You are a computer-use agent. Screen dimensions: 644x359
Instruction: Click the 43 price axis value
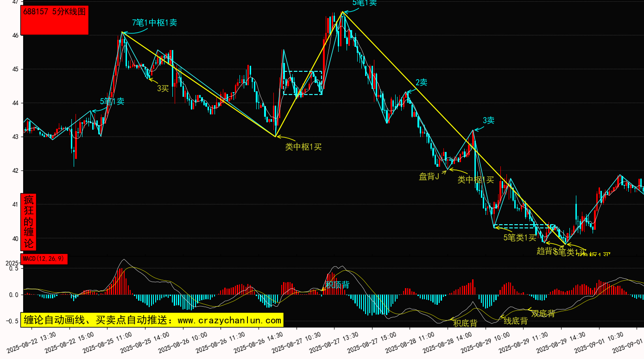(16, 137)
